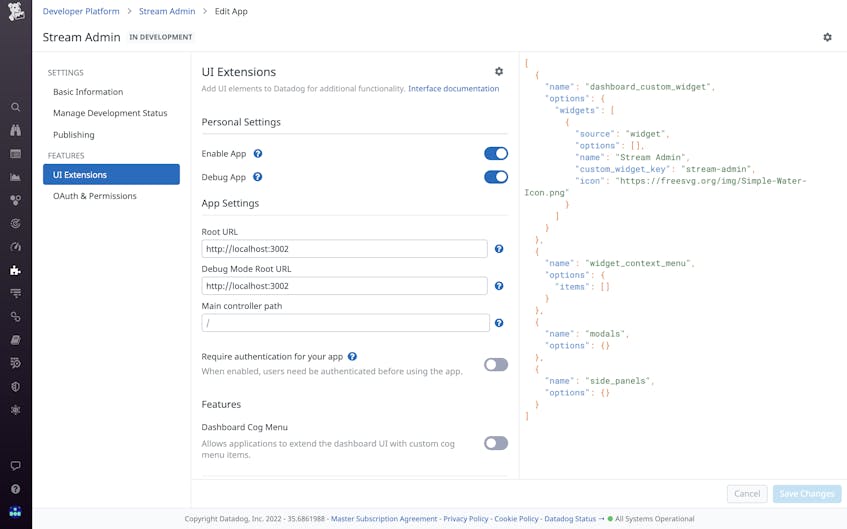Open the Watchdog binoculars icon

tap(16, 130)
